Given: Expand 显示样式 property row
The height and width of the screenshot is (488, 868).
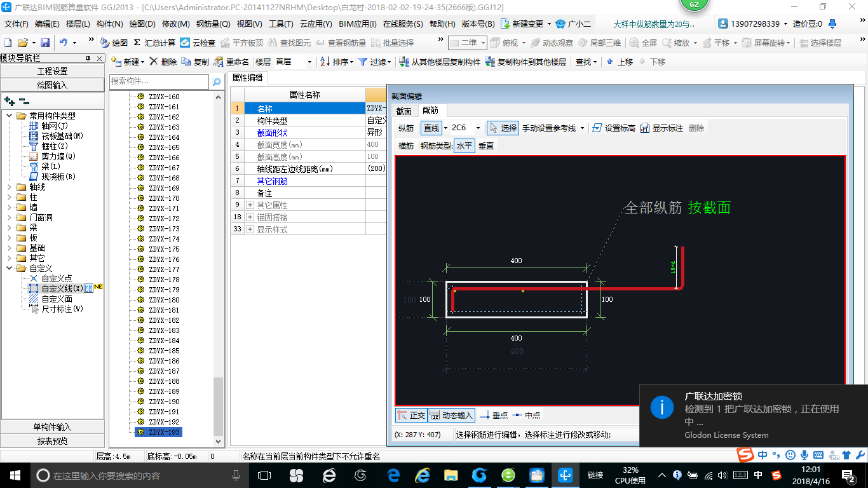Looking at the screenshot, I should (250, 229).
